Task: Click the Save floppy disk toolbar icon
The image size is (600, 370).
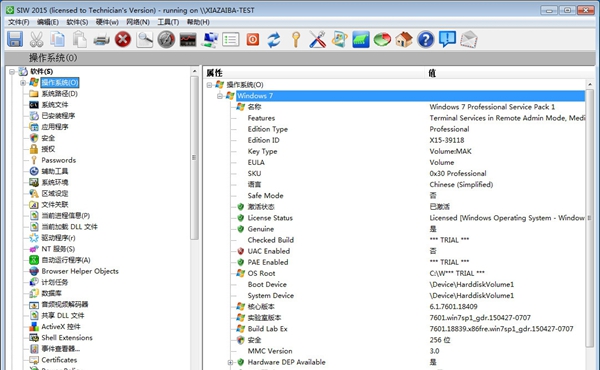Action: (x=15, y=39)
